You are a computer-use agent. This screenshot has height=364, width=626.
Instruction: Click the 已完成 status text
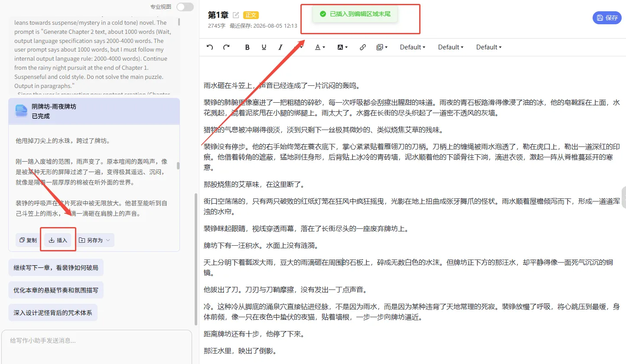(x=41, y=116)
